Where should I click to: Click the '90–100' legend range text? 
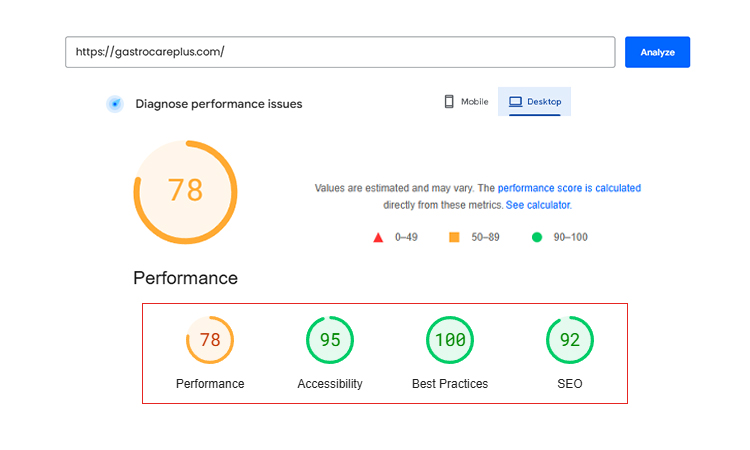pyautogui.click(x=571, y=237)
